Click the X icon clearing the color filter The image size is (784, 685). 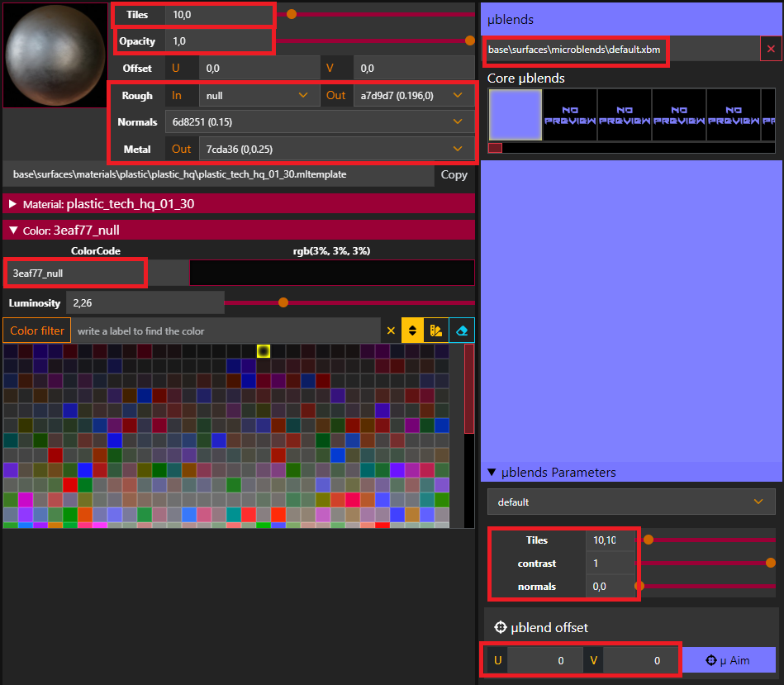click(391, 331)
